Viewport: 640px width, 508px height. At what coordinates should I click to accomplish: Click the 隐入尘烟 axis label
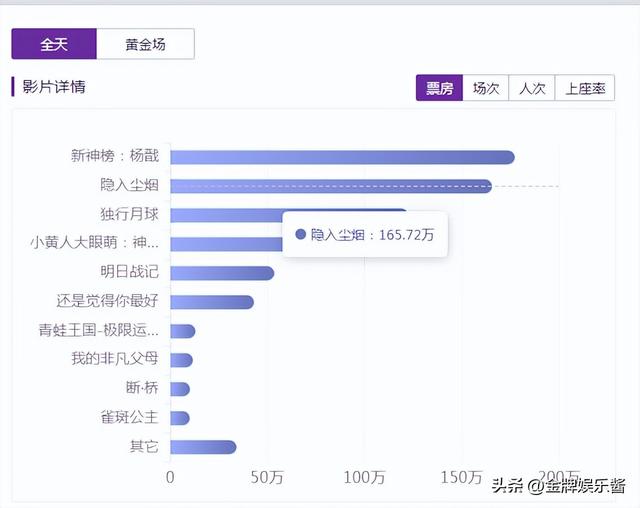pos(129,185)
